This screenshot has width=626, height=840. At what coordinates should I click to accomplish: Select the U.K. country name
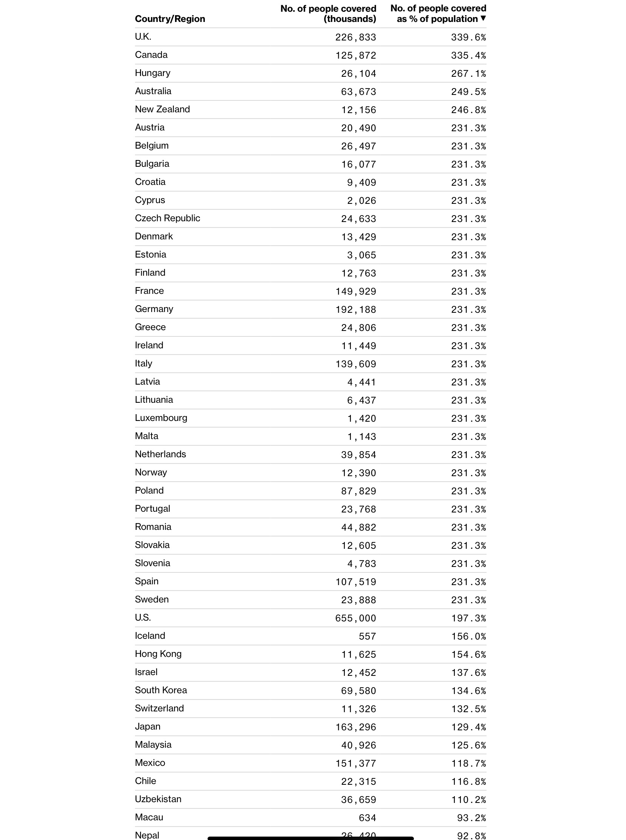click(143, 37)
